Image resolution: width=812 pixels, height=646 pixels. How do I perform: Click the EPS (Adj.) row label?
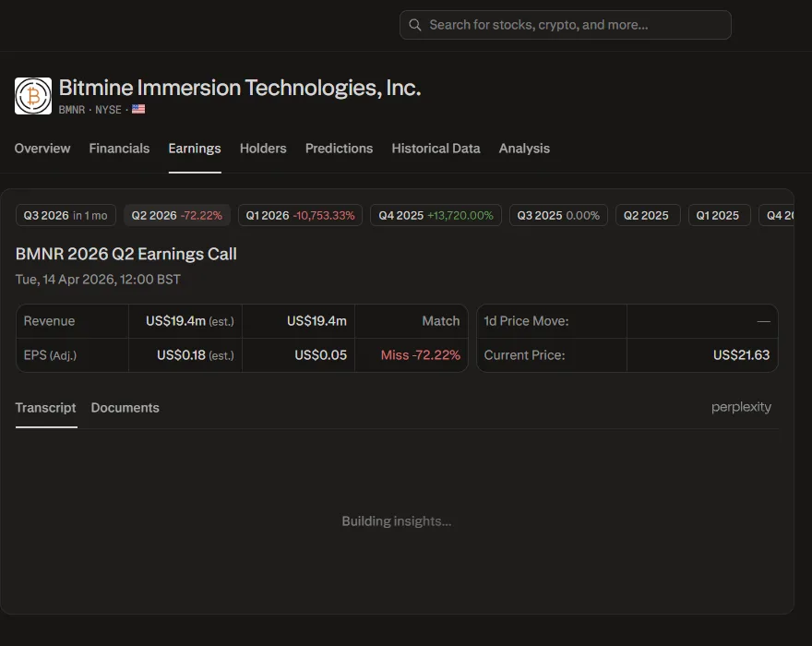click(50, 355)
